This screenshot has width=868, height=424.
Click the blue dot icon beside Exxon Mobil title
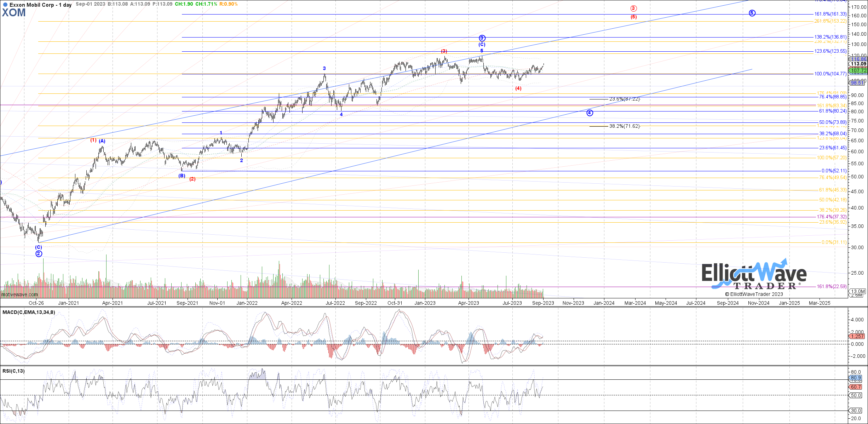[x=5, y=5]
